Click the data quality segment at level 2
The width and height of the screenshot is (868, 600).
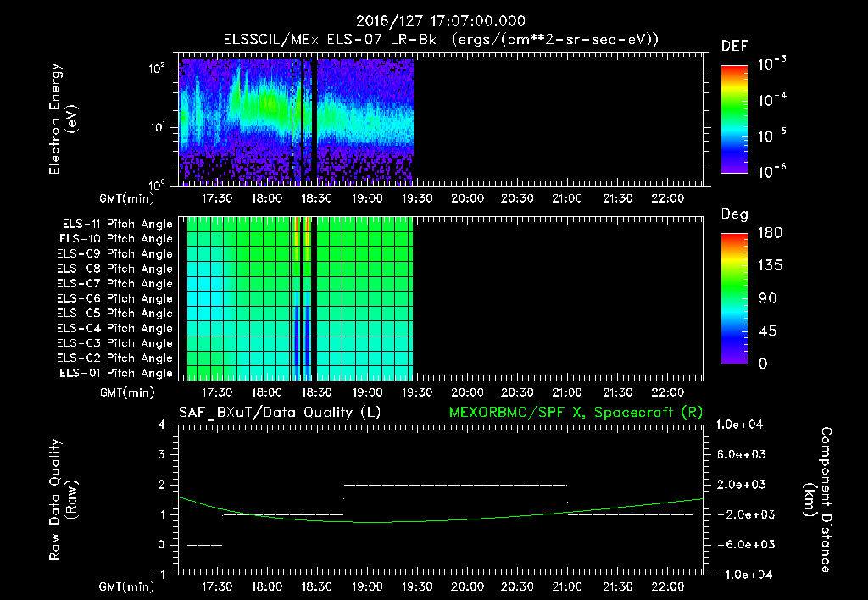pyautogui.click(x=455, y=485)
